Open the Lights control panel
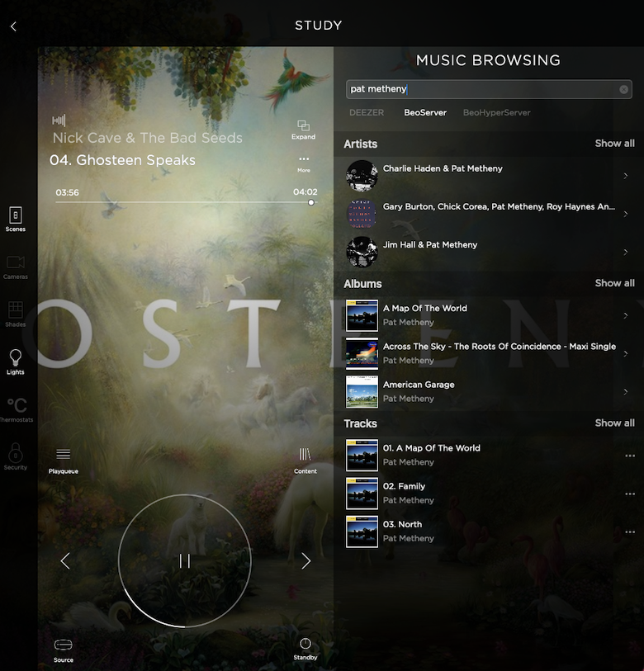The height and width of the screenshot is (671, 644). [x=15, y=361]
